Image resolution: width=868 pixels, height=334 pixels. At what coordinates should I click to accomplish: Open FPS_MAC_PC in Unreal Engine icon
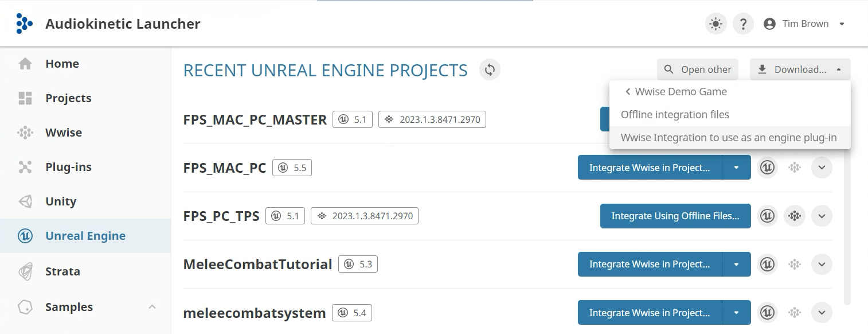pos(767,168)
